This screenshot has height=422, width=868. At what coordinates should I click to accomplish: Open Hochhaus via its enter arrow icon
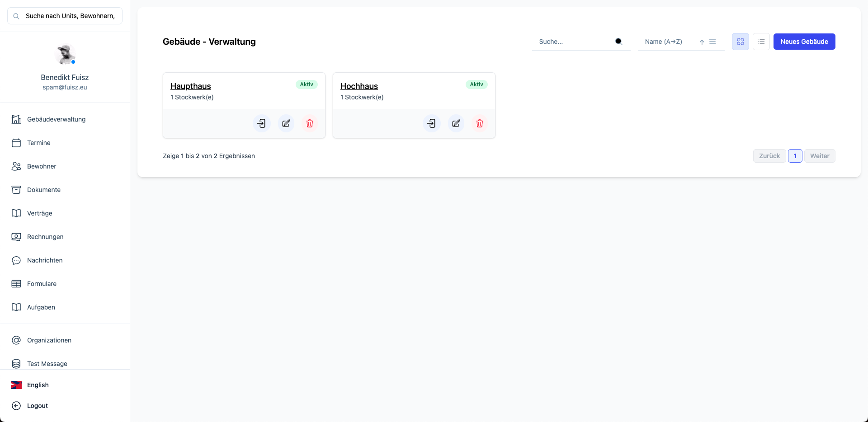[432, 123]
